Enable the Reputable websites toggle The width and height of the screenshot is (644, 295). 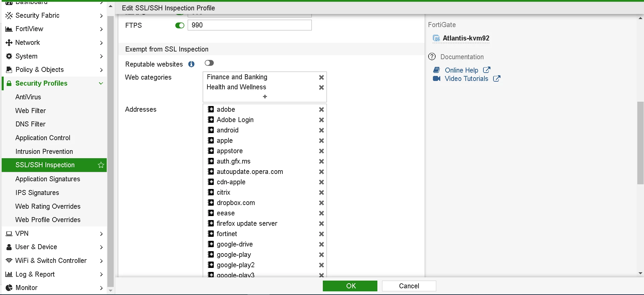[x=209, y=63]
